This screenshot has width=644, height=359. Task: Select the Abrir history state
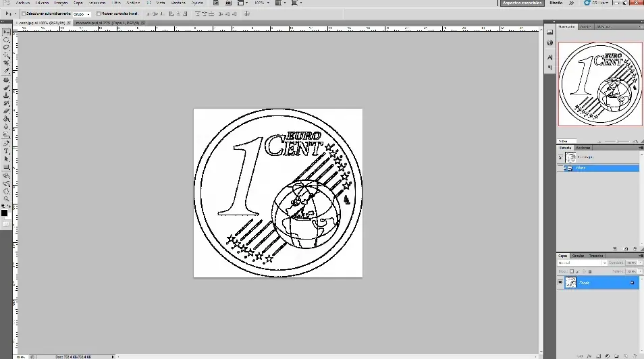pyautogui.click(x=598, y=168)
